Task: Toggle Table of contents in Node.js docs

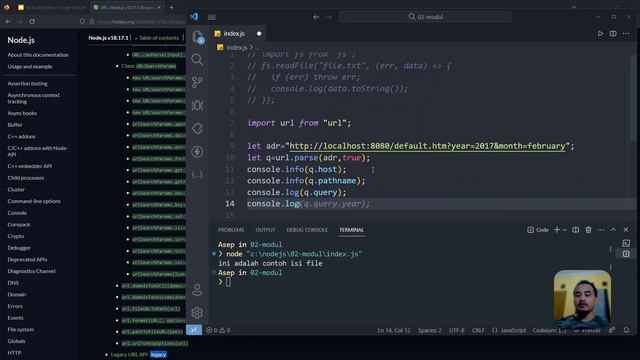Action: 157,38
